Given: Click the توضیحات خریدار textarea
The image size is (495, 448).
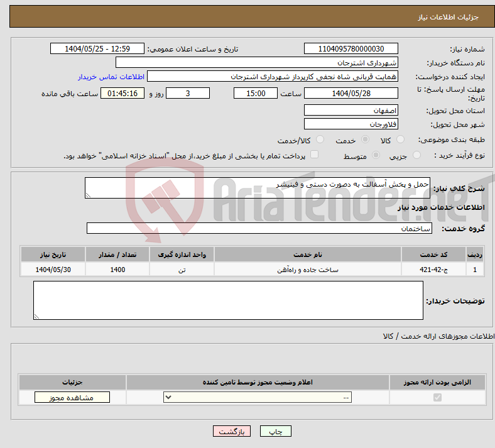Looking at the screenshot, I should point(228,300).
